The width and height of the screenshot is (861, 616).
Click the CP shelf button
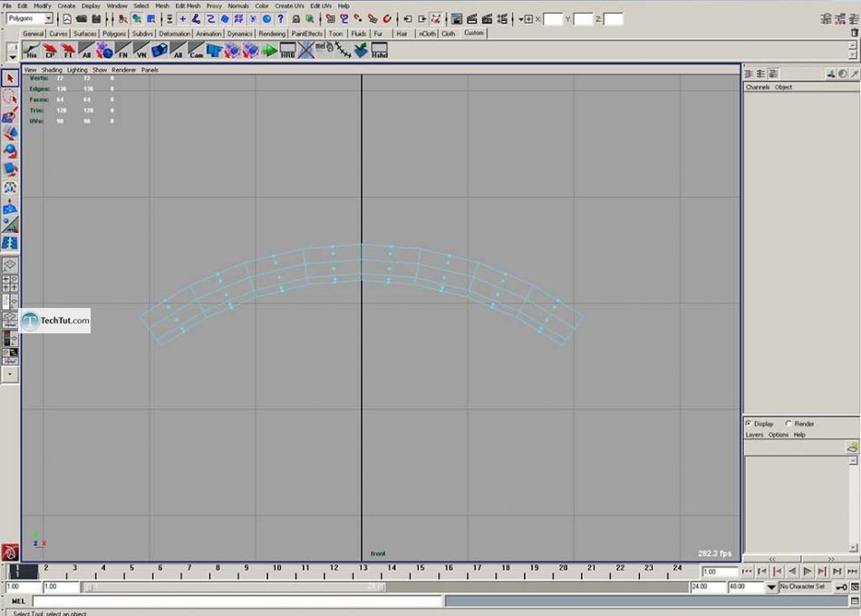[x=50, y=51]
